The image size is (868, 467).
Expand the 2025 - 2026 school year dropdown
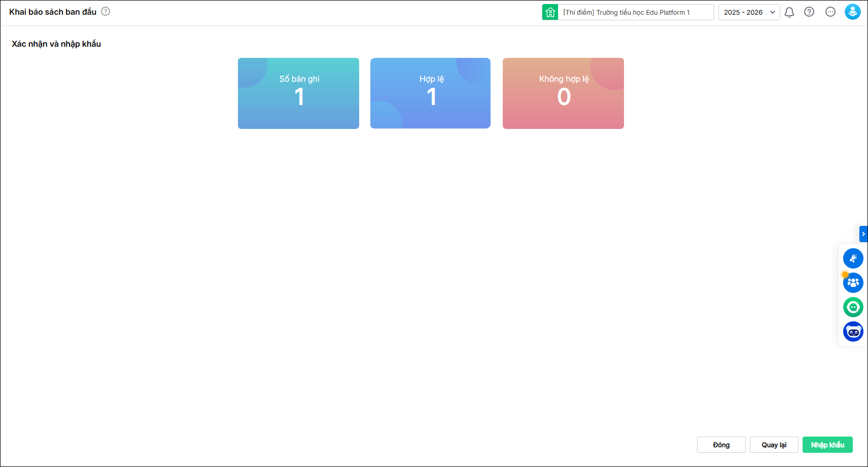coord(749,12)
